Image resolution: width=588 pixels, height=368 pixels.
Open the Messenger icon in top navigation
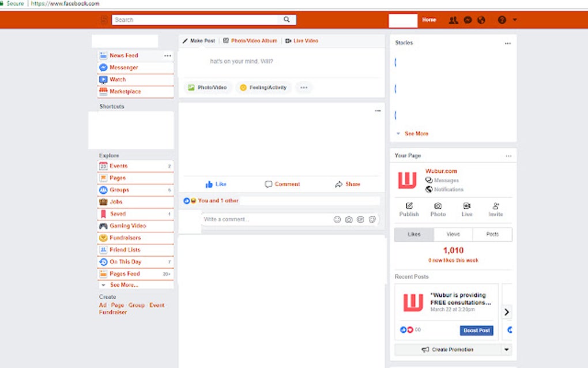coord(468,20)
